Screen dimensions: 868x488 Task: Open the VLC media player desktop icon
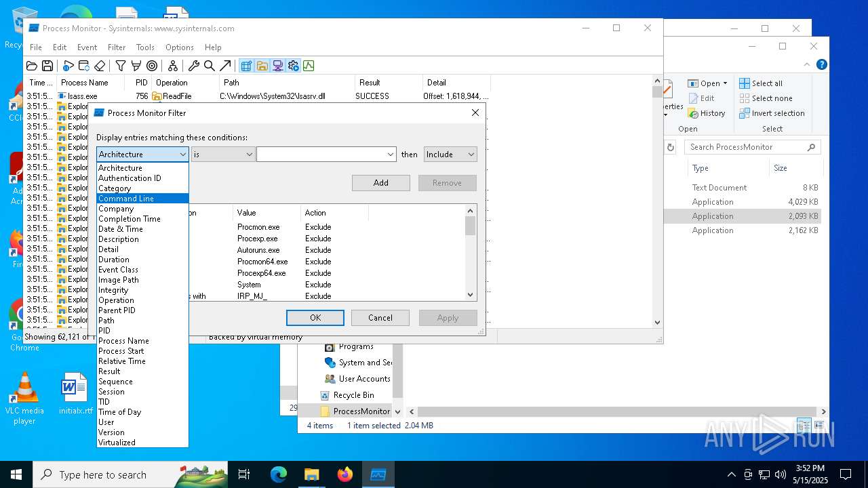(24, 399)
